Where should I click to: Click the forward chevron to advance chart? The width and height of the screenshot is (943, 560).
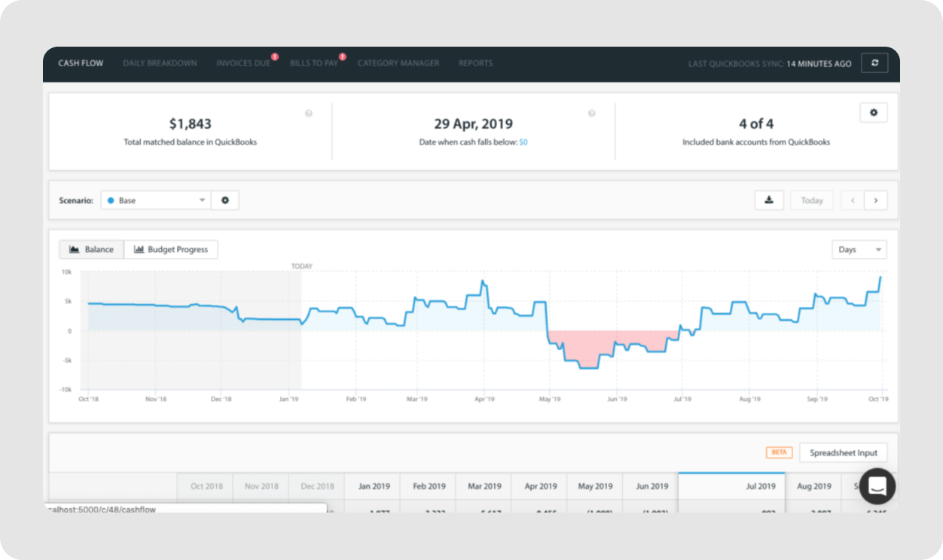tap(875, 200)
